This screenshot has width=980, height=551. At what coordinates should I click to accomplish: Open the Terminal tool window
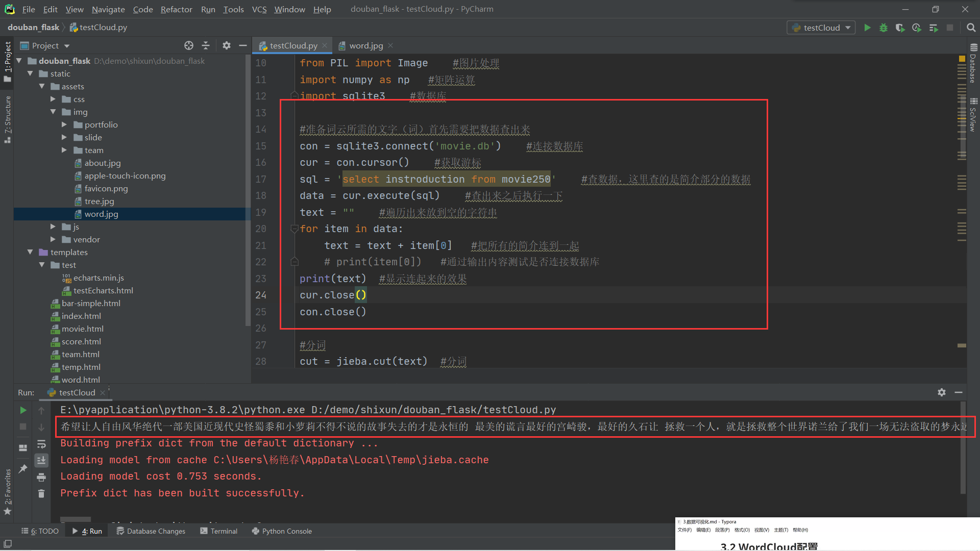[219, 531]
